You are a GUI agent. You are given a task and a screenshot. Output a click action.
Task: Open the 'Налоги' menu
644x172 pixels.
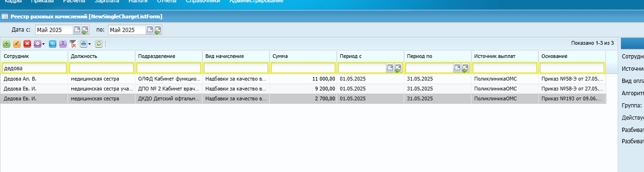[x=138, y=2]
